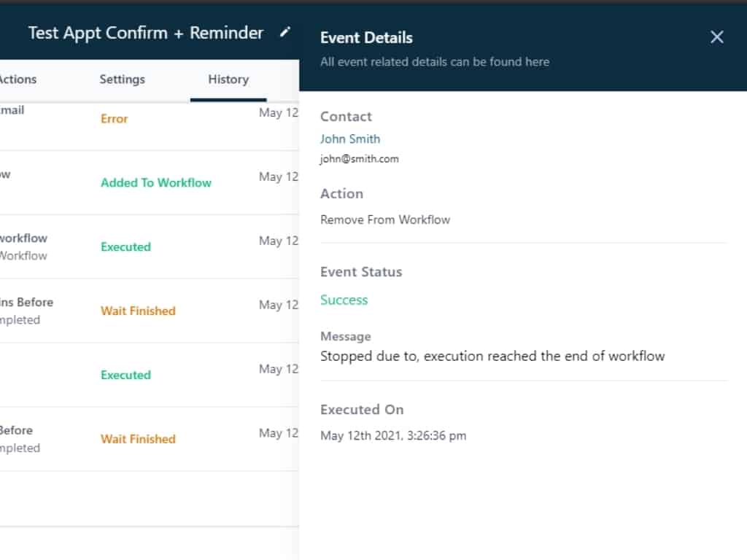Click the May 12 date in Error row
Screen dimensions: 747x560
279,113
